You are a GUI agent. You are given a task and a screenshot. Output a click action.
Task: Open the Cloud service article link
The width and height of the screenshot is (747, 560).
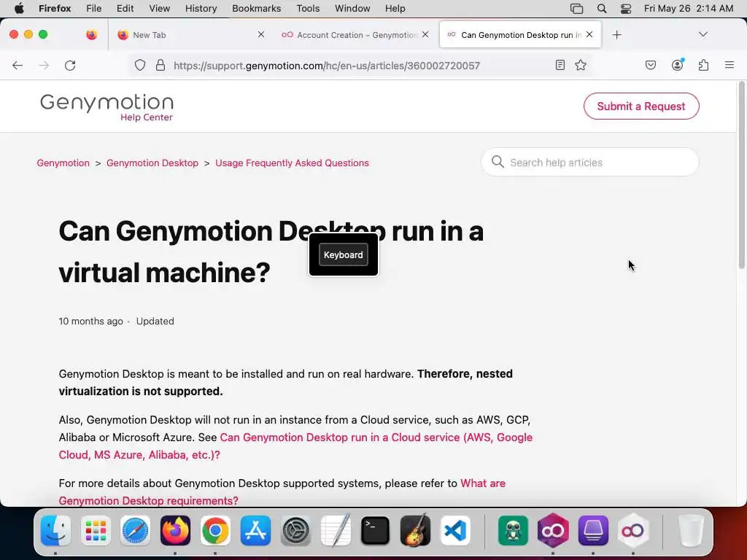[x=295, y=446]
